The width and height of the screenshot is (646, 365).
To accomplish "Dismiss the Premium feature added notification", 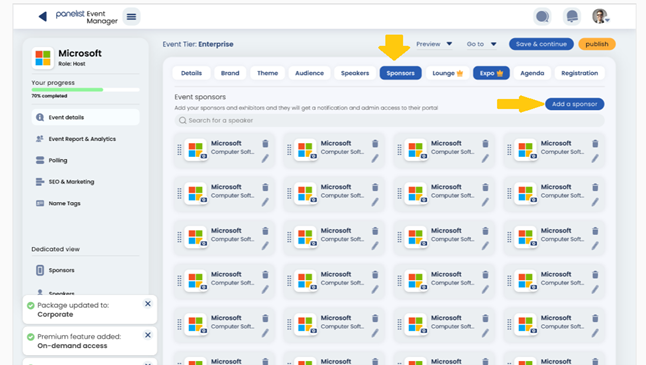I will (148, 335).
